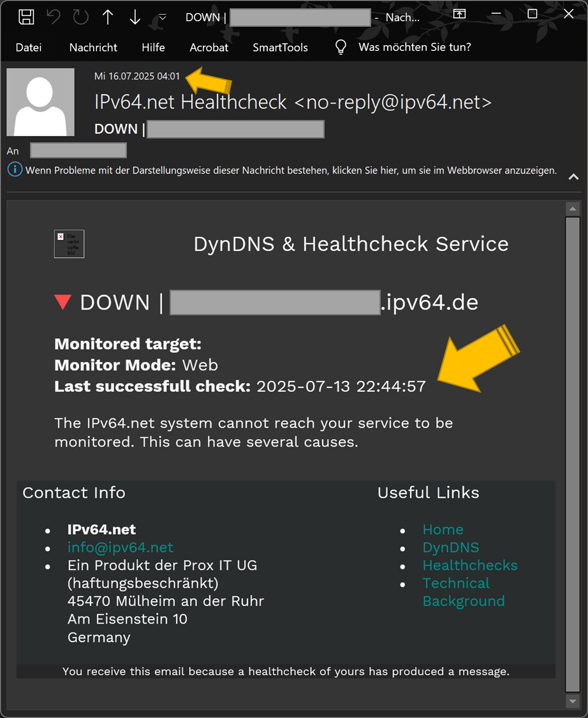Screen dimensions: 588x718
Task: Open the DynDNS link
Action: pos(450,547)
